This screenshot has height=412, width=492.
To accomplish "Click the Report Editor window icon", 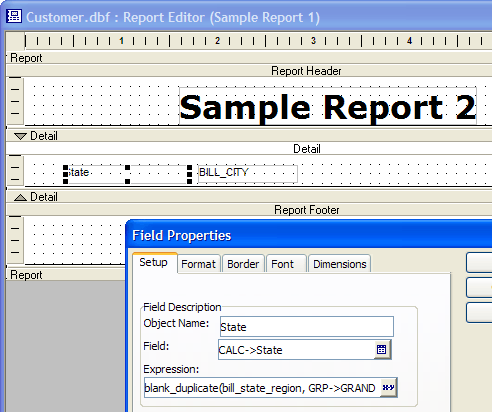I will point(14,16).
